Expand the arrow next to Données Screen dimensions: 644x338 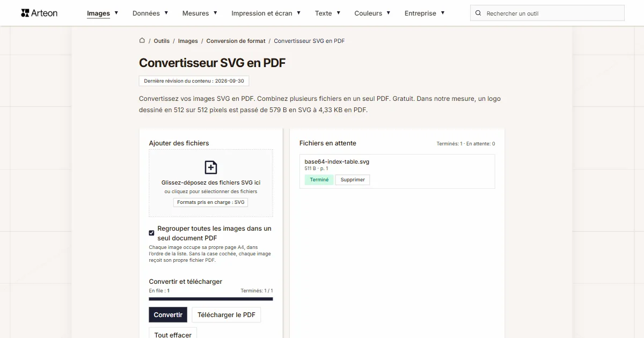coord(166,13)
